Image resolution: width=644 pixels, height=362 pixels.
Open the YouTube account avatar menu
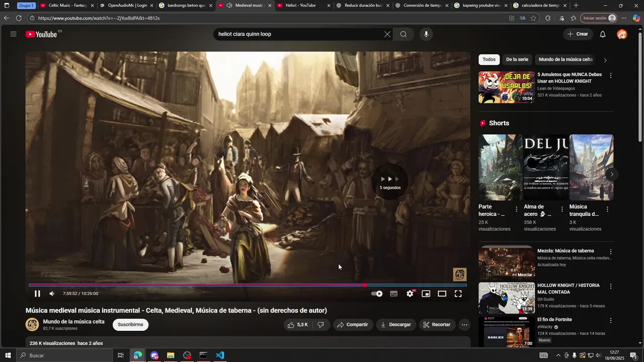622,34
